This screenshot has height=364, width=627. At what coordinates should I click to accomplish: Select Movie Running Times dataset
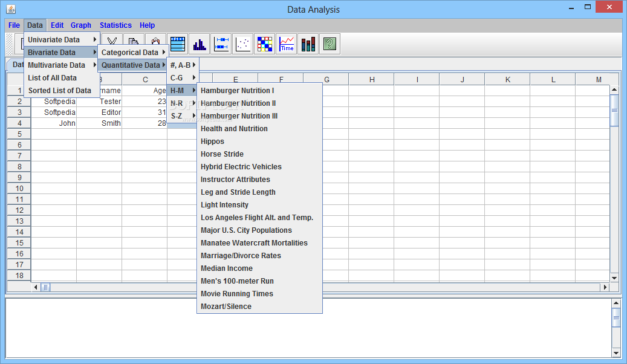click(259, 294)
